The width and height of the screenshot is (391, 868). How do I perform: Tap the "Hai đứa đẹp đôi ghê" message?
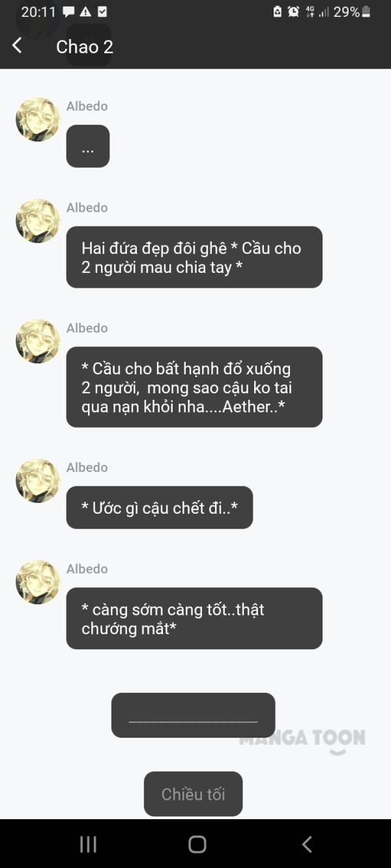click(194, 257)
